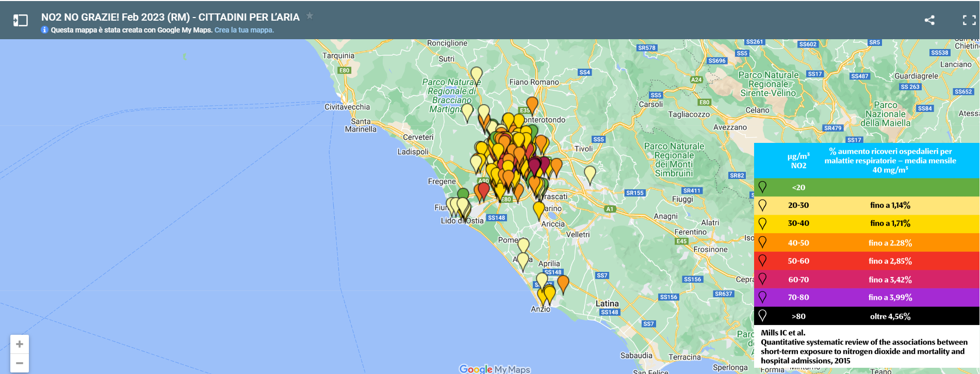Select the green pin near Fiumicino
This screenshot has width=980, height=374.
point(463,195)
